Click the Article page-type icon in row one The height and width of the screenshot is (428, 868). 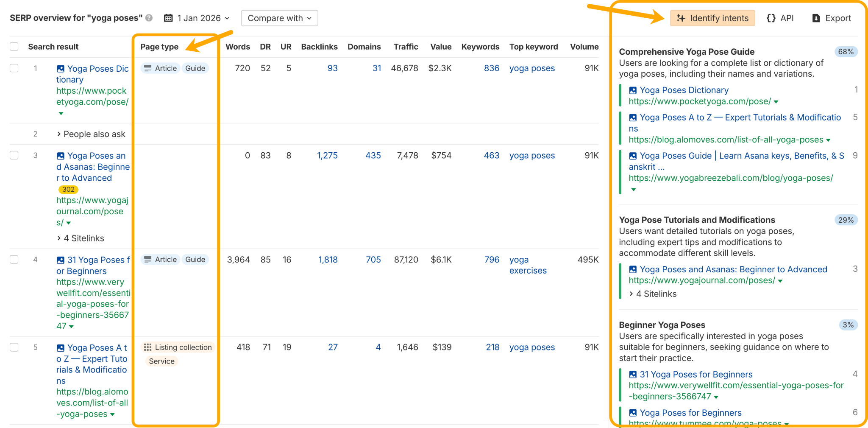[x=148, y=68]
